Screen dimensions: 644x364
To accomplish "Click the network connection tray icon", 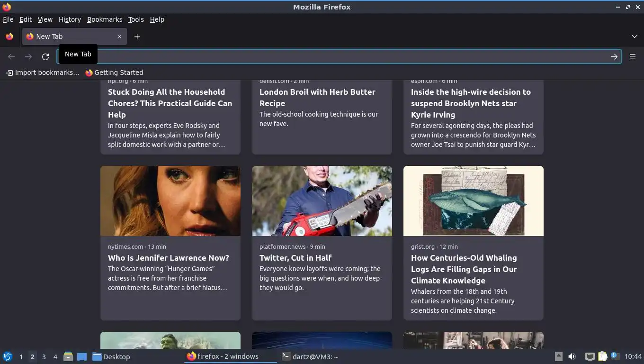I will (590, 356).
